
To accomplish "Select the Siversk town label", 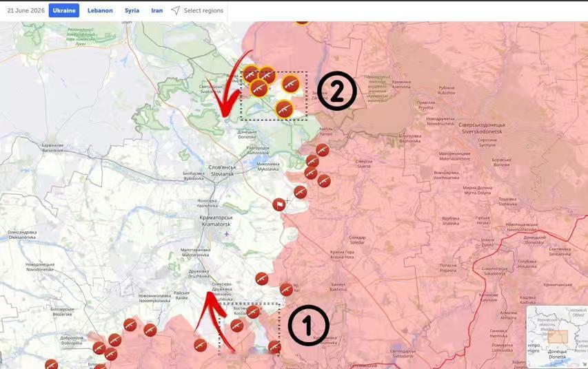I will click(364, 164).
